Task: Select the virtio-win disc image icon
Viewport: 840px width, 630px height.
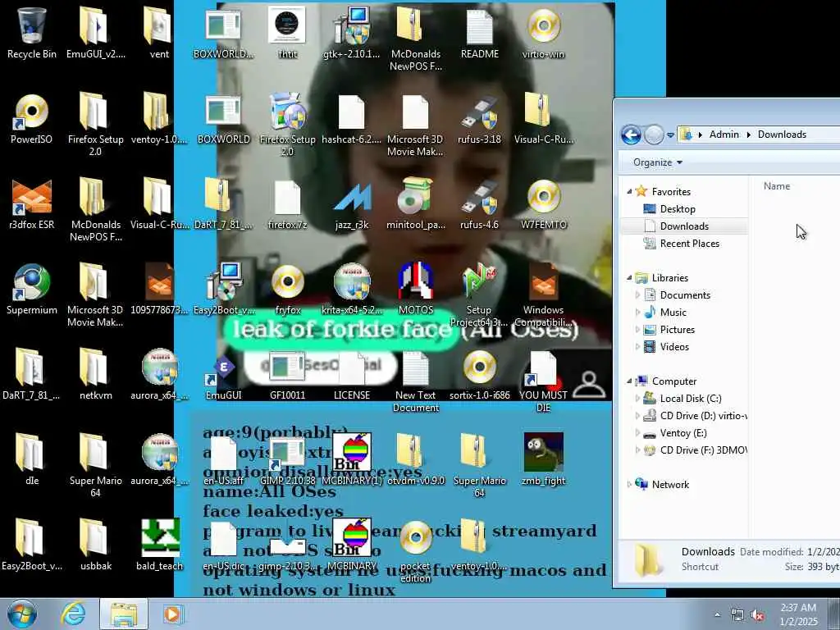Action: tap(543, 32)
